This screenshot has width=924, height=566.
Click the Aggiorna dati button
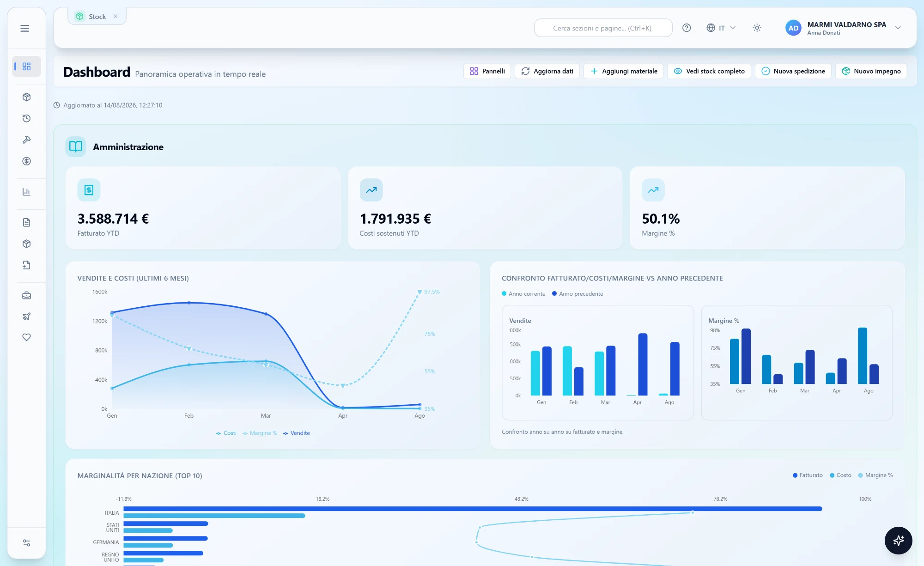547,71
